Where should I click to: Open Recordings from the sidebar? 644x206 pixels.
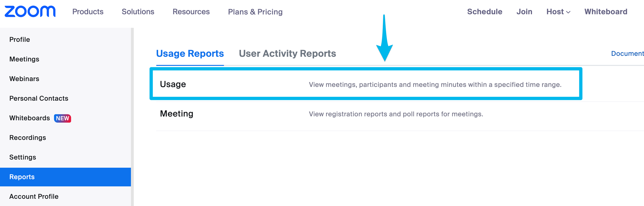pyautogui.click(x=28, y=138)
